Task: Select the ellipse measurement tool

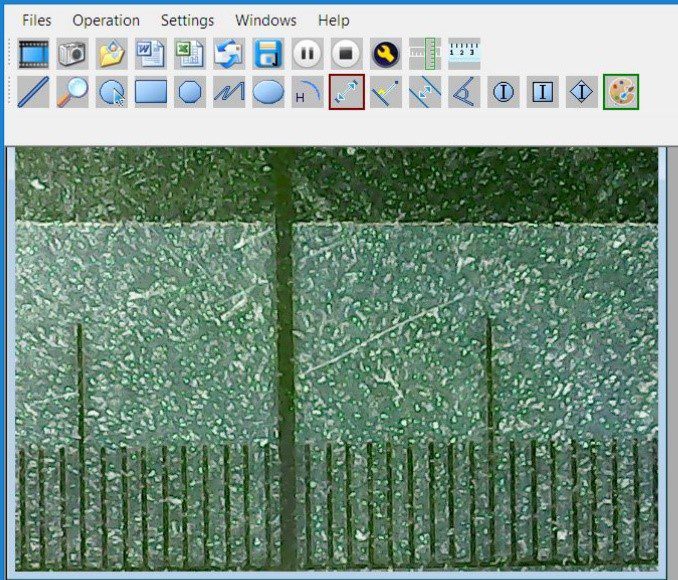Action: (x=268, y=93)
